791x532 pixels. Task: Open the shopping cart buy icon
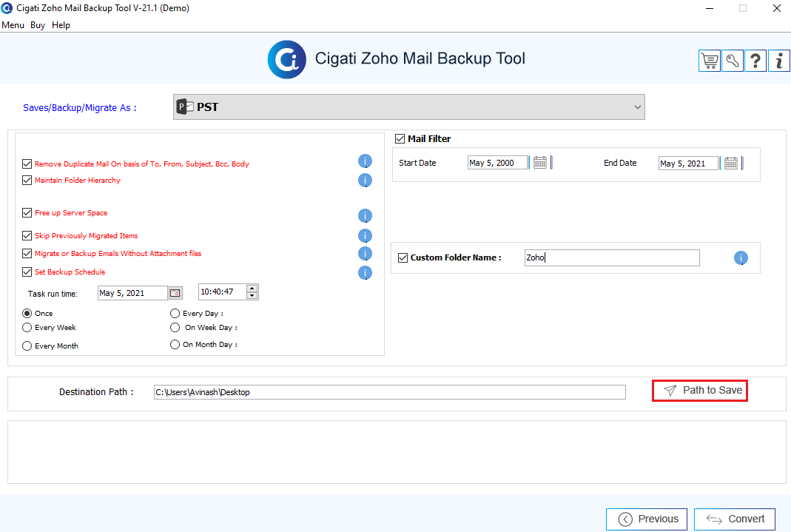(710, 61)
